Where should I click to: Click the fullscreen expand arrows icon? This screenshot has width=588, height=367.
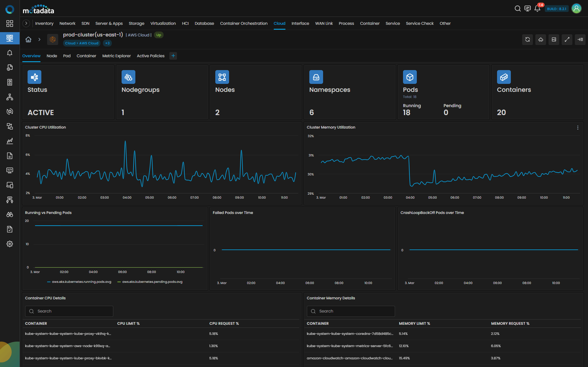[x=567, y=39]
